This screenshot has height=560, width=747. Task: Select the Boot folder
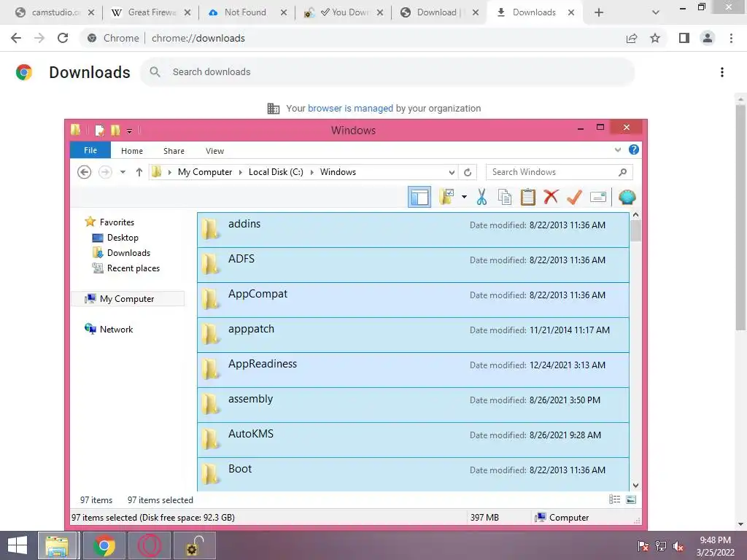(x=413, y=474)
